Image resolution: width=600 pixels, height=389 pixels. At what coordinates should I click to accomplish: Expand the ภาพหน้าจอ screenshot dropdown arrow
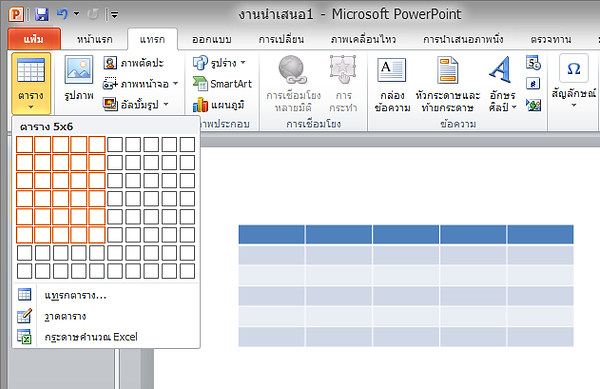pyautogui.click(x=175, y=83)
